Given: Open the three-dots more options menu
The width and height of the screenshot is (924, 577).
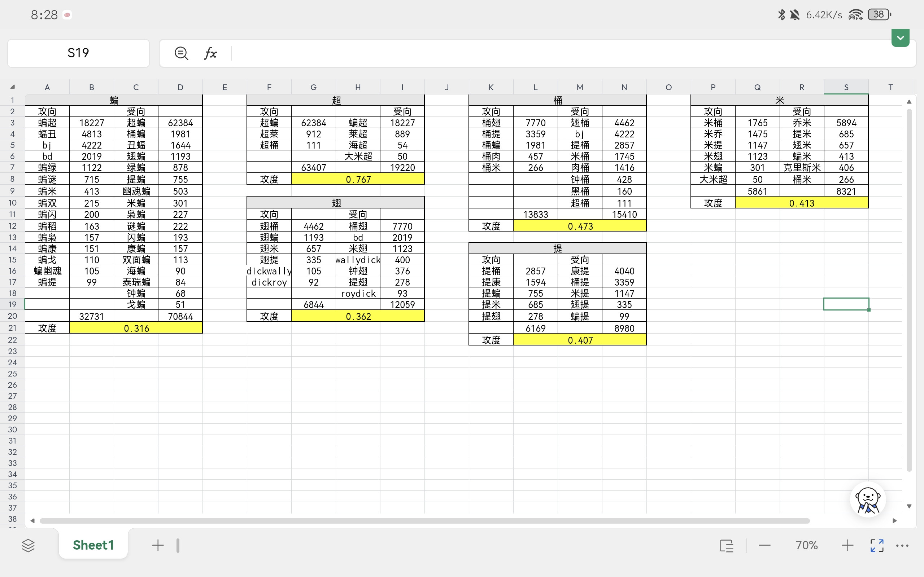Looking at the screenshot, I should tap(902, 545).
